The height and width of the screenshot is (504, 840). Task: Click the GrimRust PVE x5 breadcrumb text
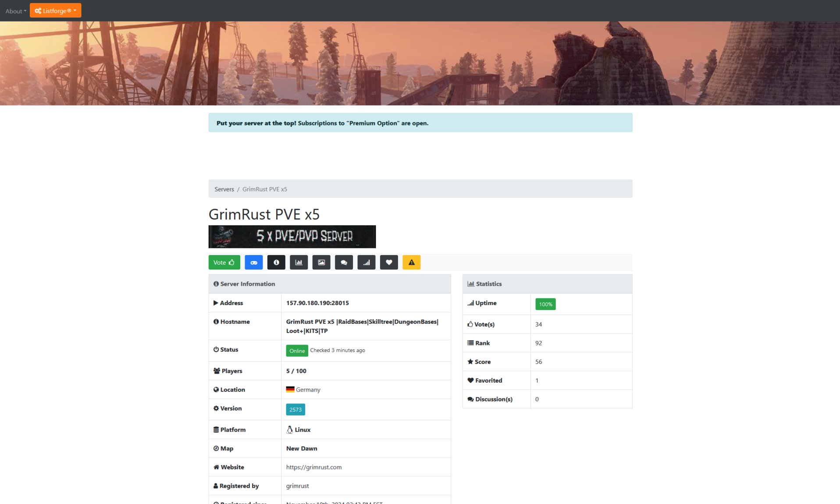[265, 189]
